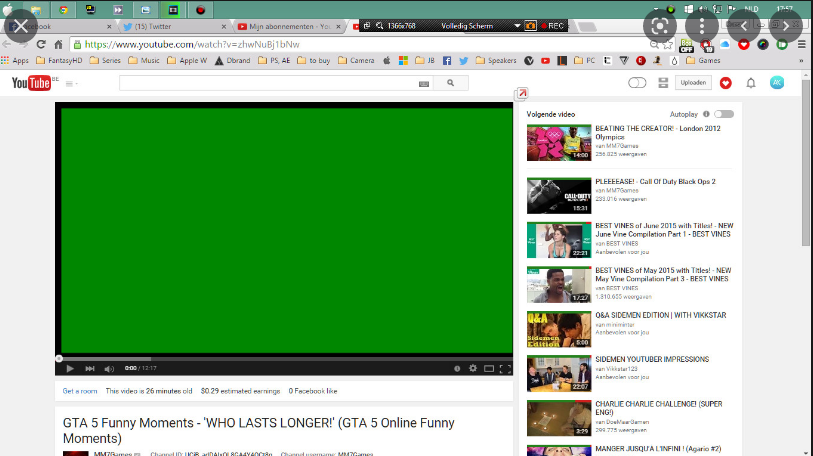Open CHARLIE CHARLIE CHALLENGE thumbnail
This screenshot has width=813, height=456.
[x=559, y=418]
